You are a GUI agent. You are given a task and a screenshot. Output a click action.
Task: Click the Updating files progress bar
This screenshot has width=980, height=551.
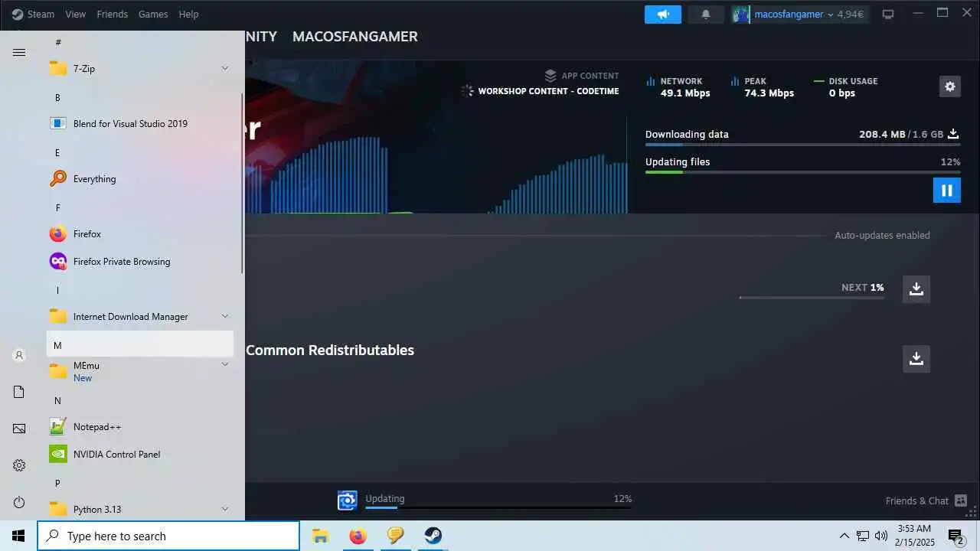click(x=802, y=172)
